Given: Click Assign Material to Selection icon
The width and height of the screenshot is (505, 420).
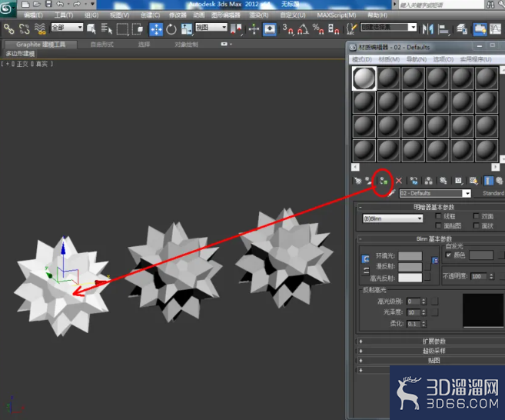Looking at the screenshot, I should pos(384,181).
